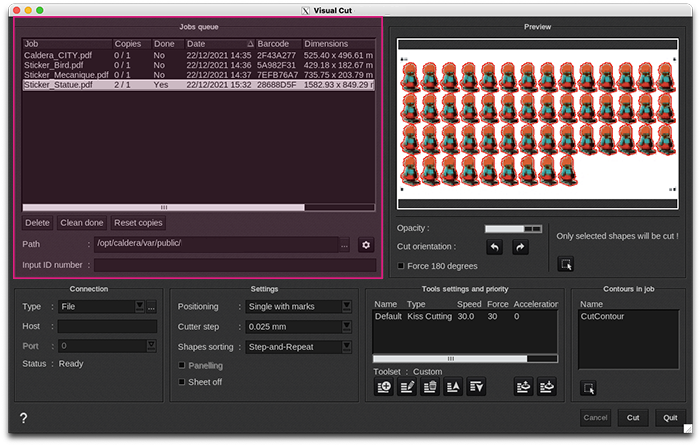Click the shape selection icon under Preview
This screenshot has height=446, width=700.
coord(567,264)
